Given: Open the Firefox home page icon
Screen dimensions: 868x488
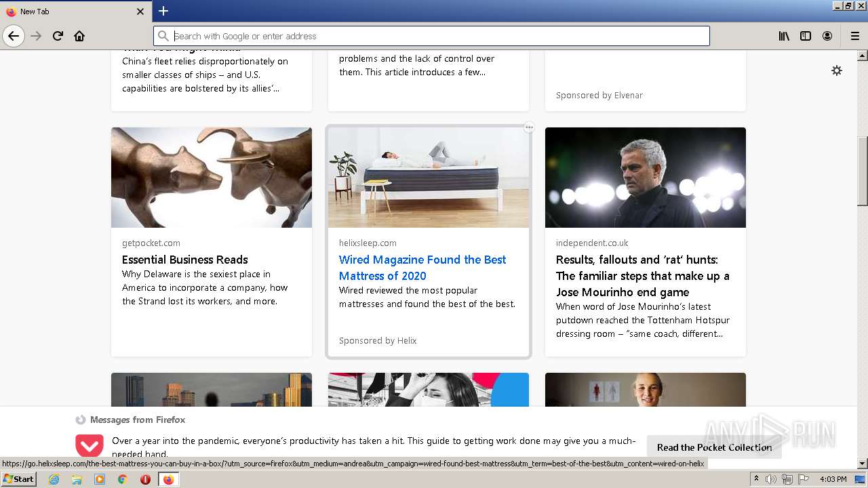Looking at the screenshot, I should pos(79,36).
